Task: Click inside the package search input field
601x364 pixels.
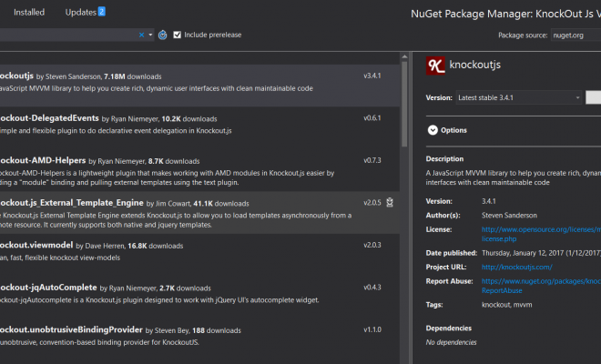Action: coord(67,35)
